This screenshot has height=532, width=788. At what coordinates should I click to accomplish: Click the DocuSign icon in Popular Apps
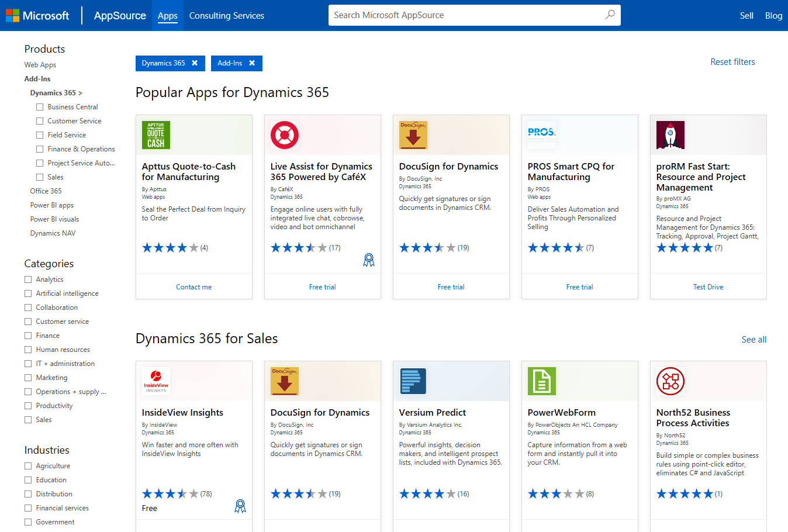pos(413,135)
